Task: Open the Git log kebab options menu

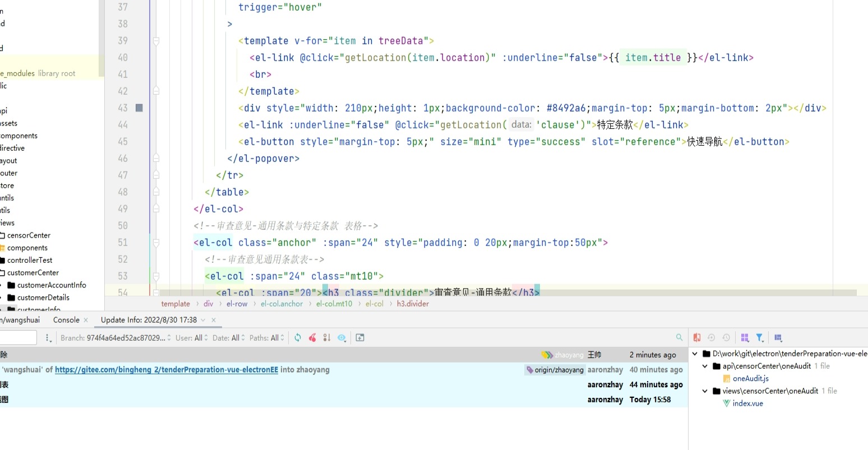Action: tap(48, 338)
